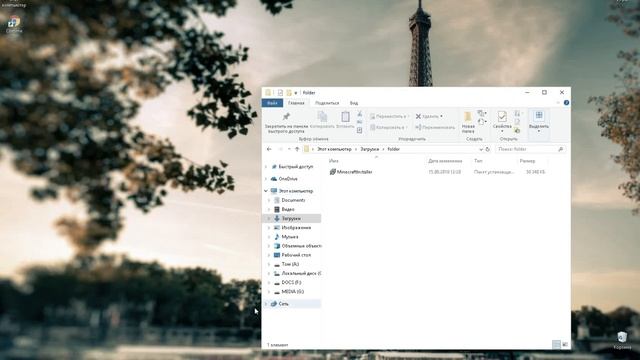Expand Видео tree node

[x=269, y=209]
